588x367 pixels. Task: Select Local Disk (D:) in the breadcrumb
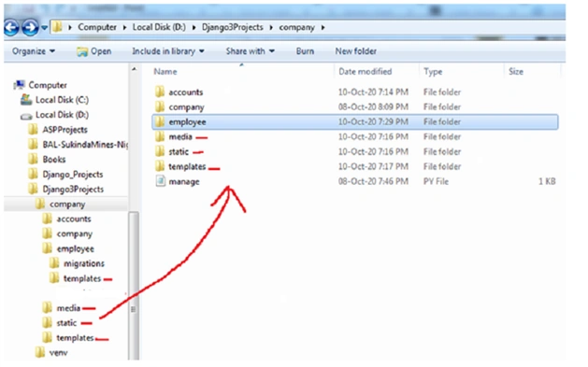[x=159, y=27]
